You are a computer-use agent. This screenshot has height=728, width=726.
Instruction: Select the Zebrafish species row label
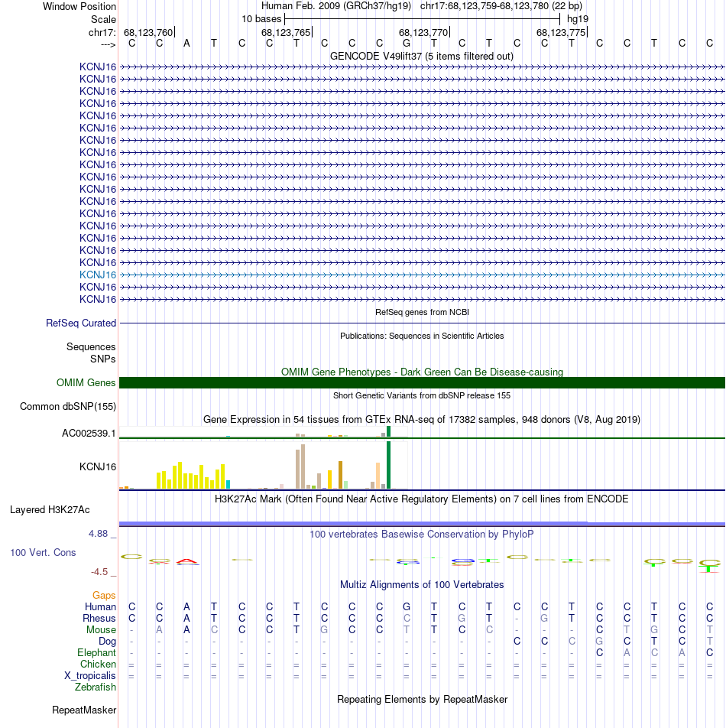pyautogui.click(x=95, y=687)
